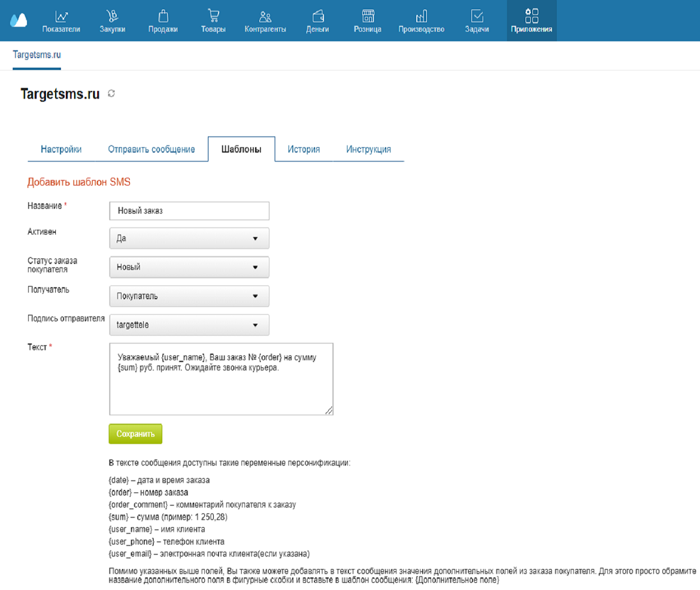
Task: Click the {sum} – сумма line
Action: (x=168, y=518)
